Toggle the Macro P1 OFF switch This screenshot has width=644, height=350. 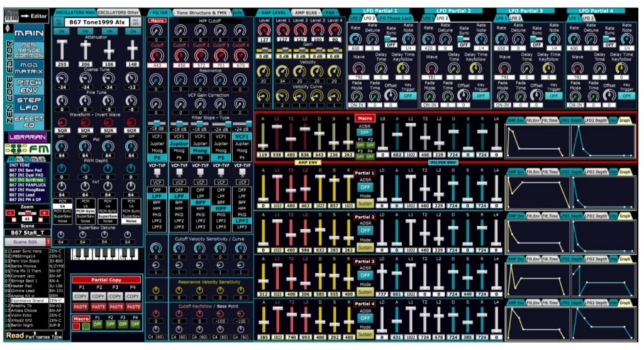point(97,324)
